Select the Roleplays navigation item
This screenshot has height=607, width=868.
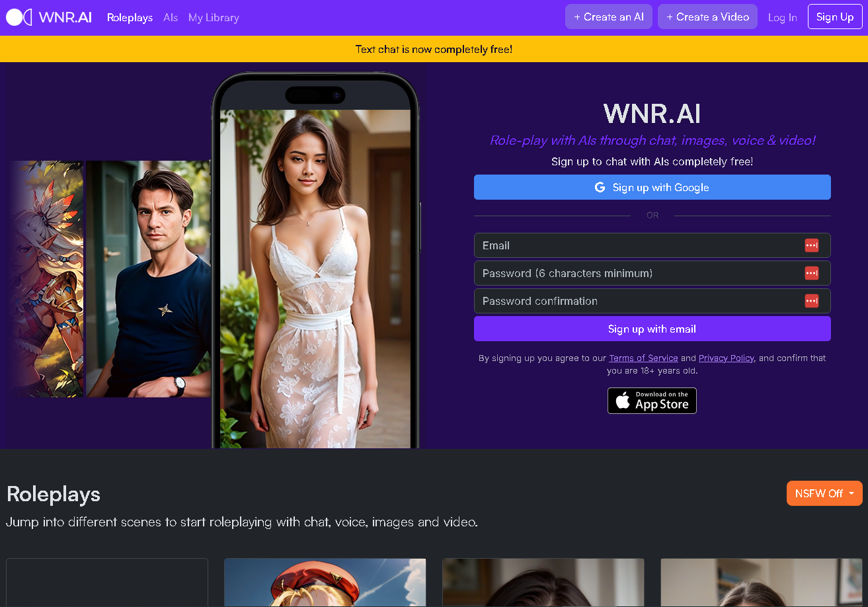130,17
